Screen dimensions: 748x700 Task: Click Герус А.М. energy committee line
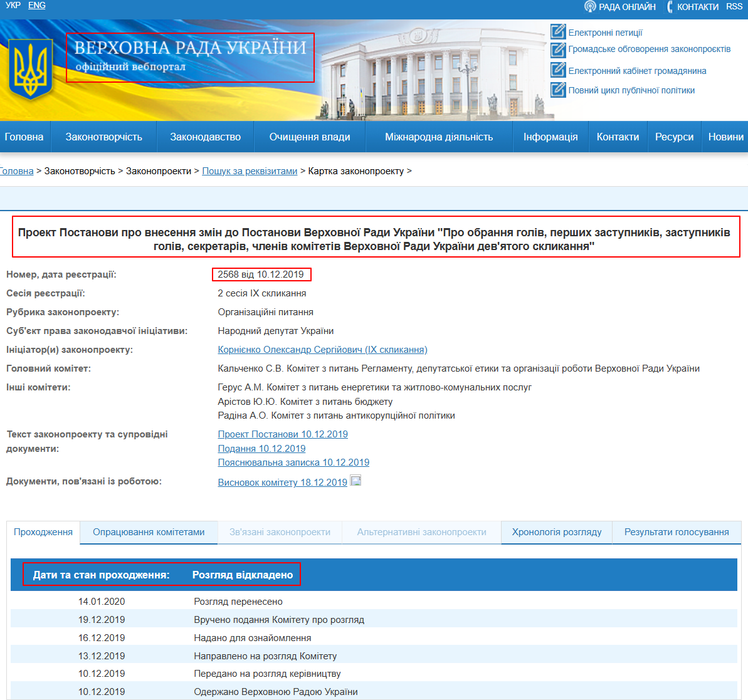pyautogui.click(x=374, y=387)
